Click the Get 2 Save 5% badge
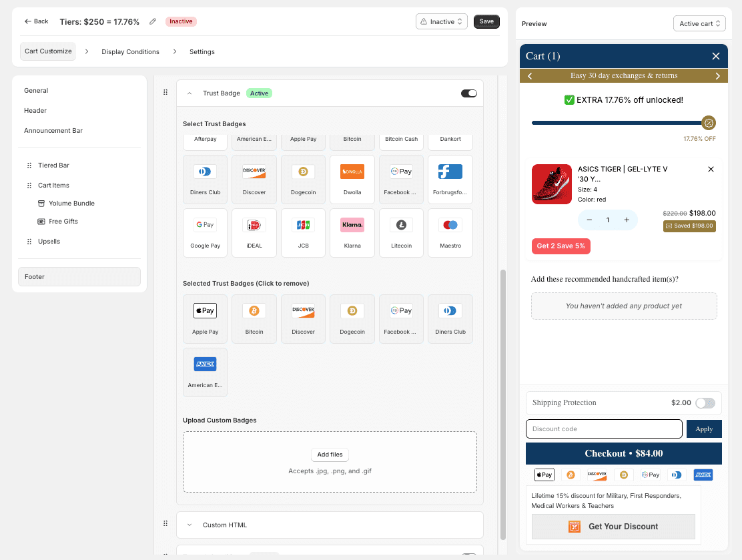The height and width of the screenshot is (560, 742). pyautogui.click(x=561, y=246)
